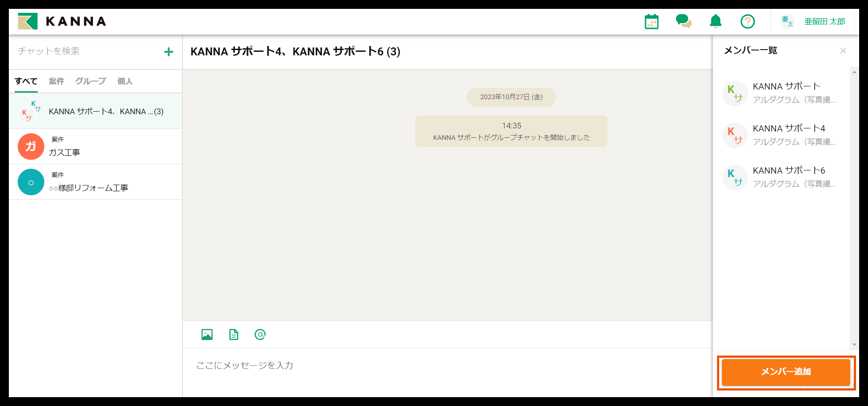
Task: Close the メンバー一覧 panel
Action: [843, 50]
